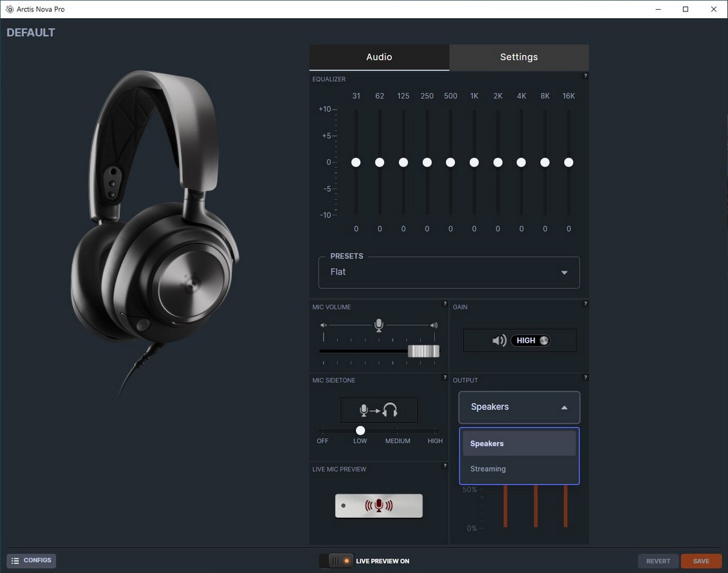The image size is (728, 573).
Task: Click the Live Mic Preview microphone button
Action: (x=379, y=505)
